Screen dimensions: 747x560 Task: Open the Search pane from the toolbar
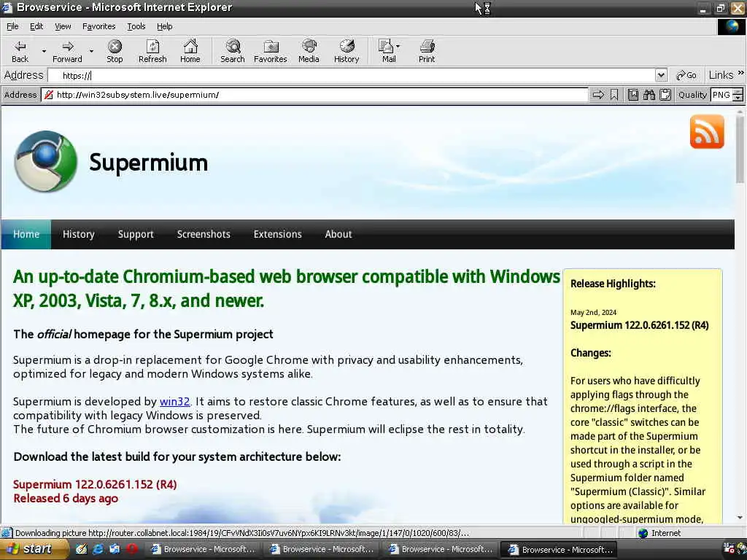tap(233, 51)
